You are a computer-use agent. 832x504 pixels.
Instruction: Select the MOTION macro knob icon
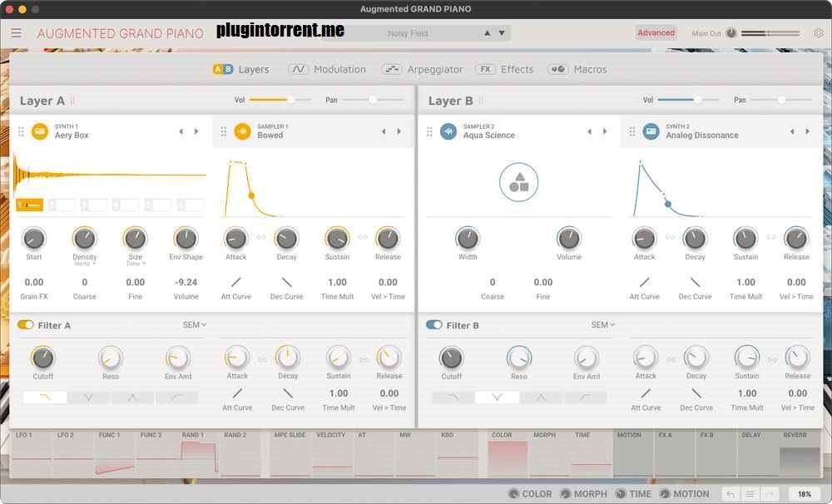coord(665,494)
